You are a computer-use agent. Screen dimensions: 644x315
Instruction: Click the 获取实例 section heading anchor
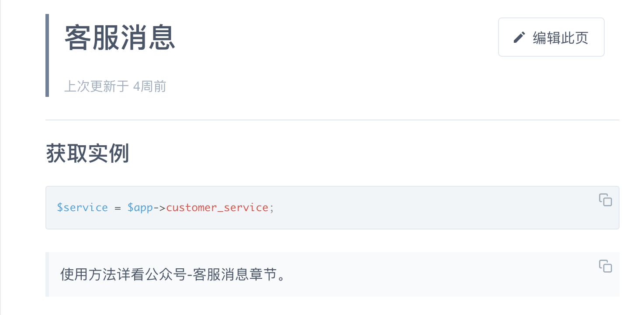coord(87,154)
